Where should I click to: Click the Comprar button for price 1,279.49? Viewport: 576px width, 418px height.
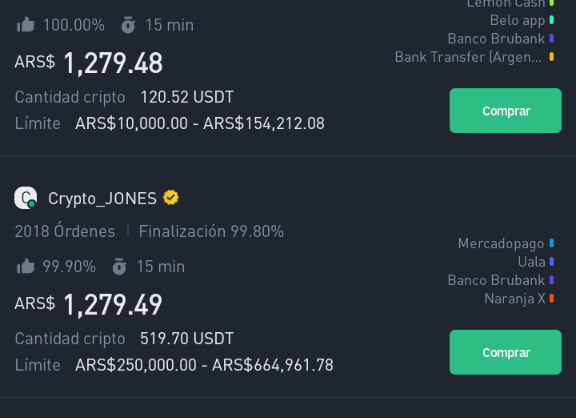[x=505, y=352]
